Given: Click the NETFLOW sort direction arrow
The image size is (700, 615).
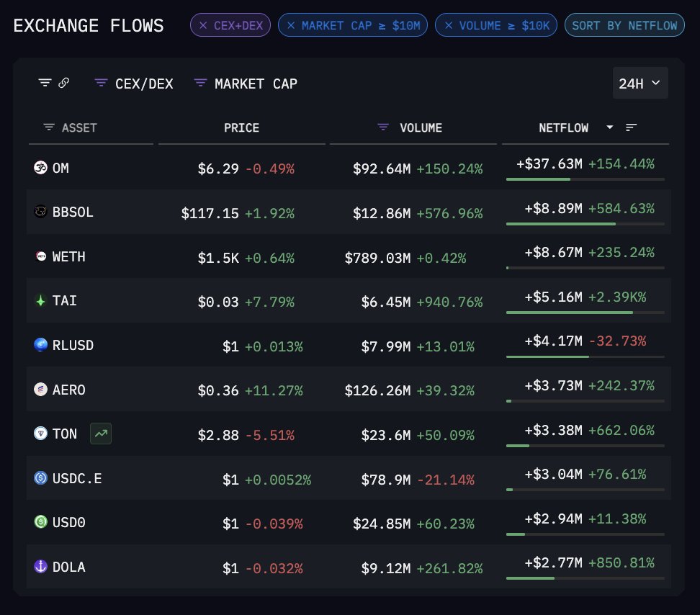Looking at the screenshot, I should (x=610, y=127).
